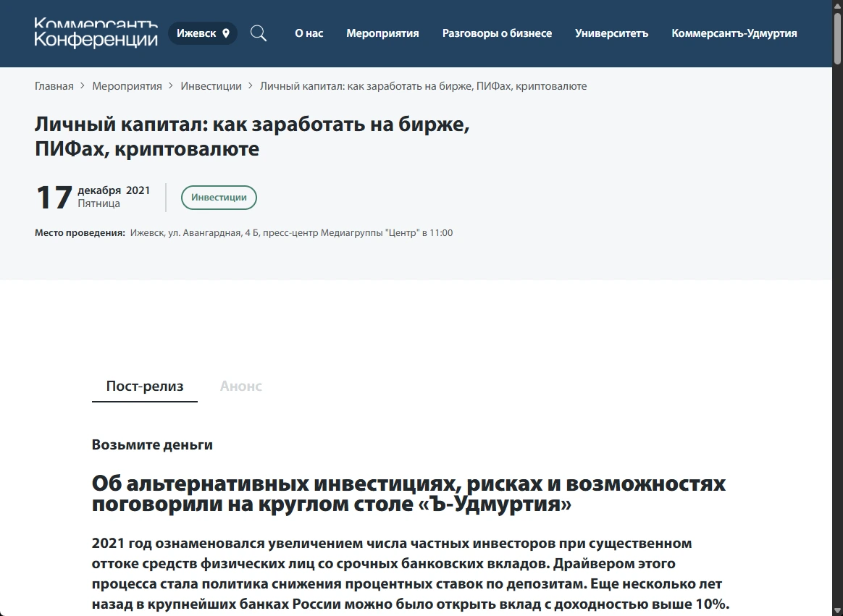The width and height of the screenshot is (843, 616).
Task: Click the Мероприятия breadcrumb link
Action: 127,86
